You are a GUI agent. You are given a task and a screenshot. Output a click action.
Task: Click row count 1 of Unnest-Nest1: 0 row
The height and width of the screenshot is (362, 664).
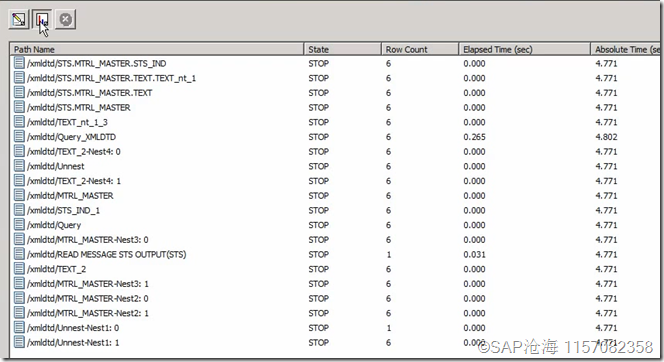point(389,328)
